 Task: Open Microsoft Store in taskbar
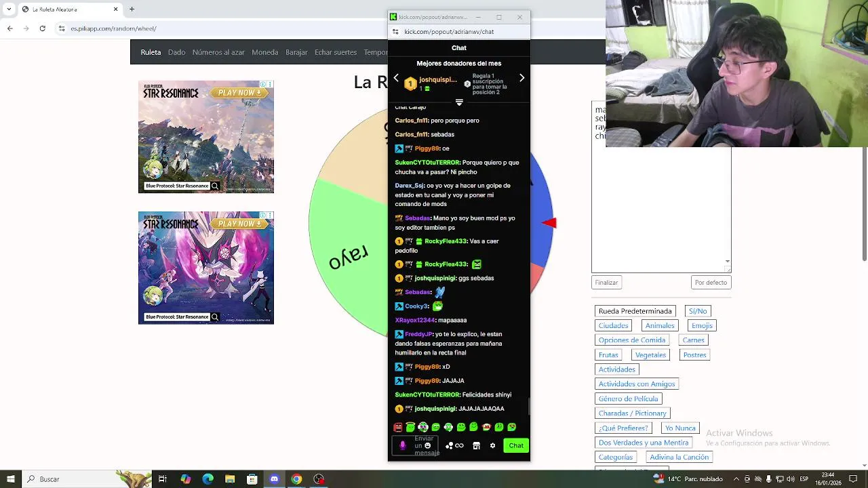pyautogui.click(x=252, y=479)
